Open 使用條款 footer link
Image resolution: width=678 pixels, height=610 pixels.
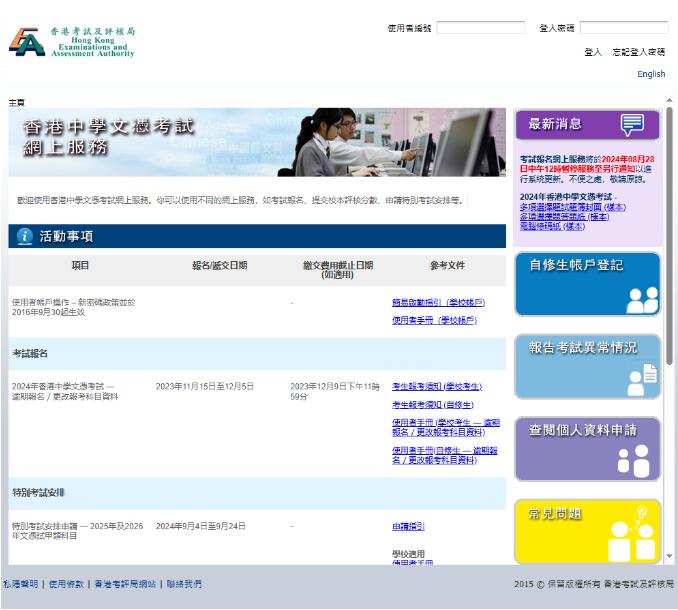click(x=66, y=584)
